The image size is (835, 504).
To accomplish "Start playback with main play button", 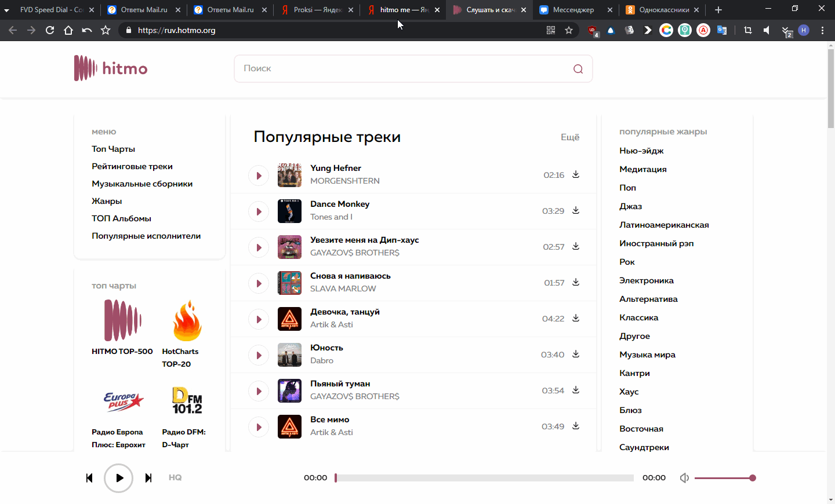I will click(119, 478).
